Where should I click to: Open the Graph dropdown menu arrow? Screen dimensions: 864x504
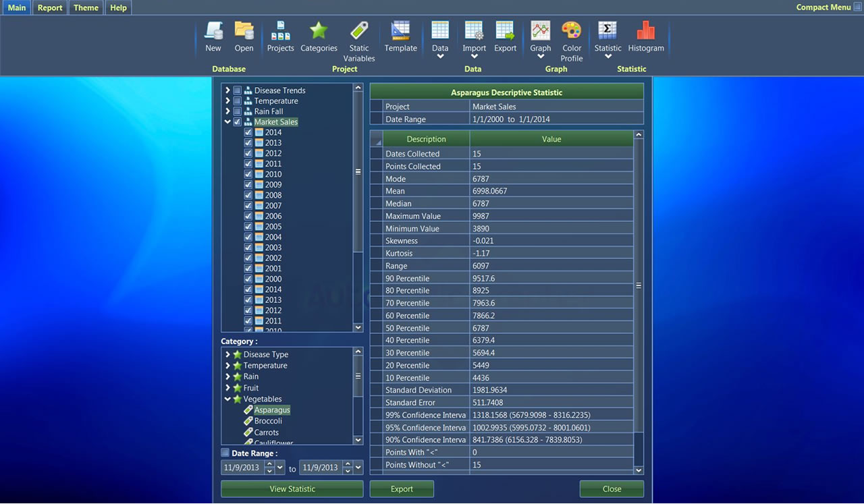pos(540,57)
